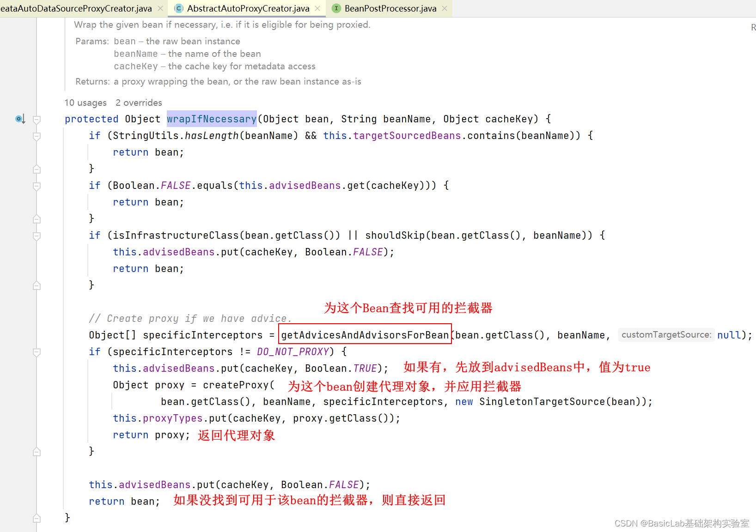Close the AbstractAutoProxyCreator.java tab
The image size is (756, 532).
point(317,8)
